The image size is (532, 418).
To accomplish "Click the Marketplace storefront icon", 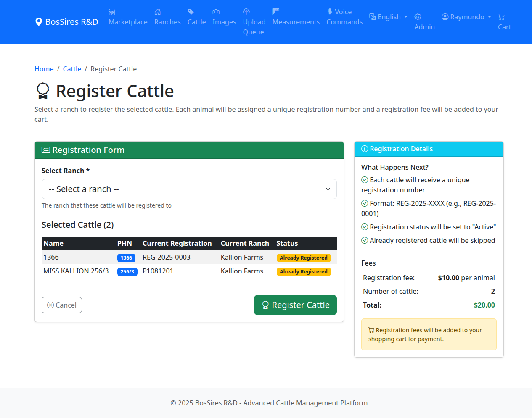I will 111,13.
